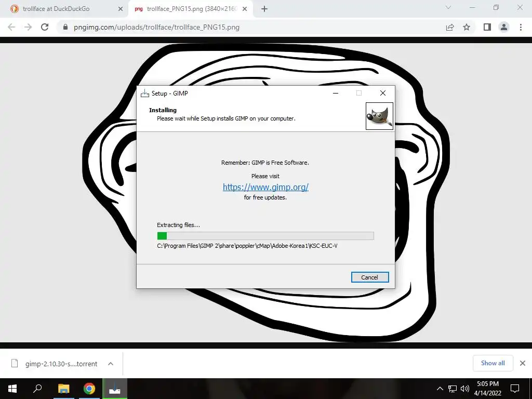Open the https://www.gimp.org/ link
This screenshot has height=399, width=532.
pyautogui.click(x=265, y=187)
